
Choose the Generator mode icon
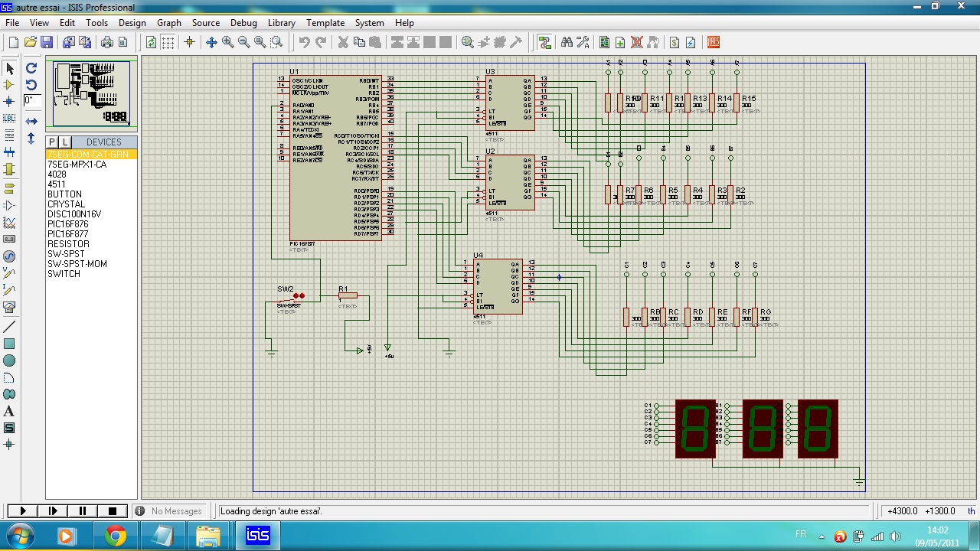tap(9, 256)
